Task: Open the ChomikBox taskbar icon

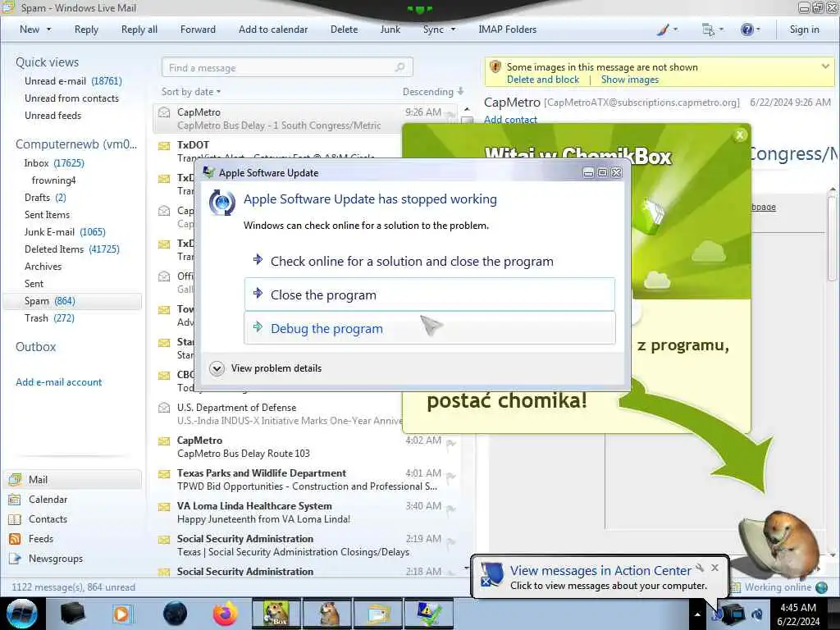Action: [276, 614]
